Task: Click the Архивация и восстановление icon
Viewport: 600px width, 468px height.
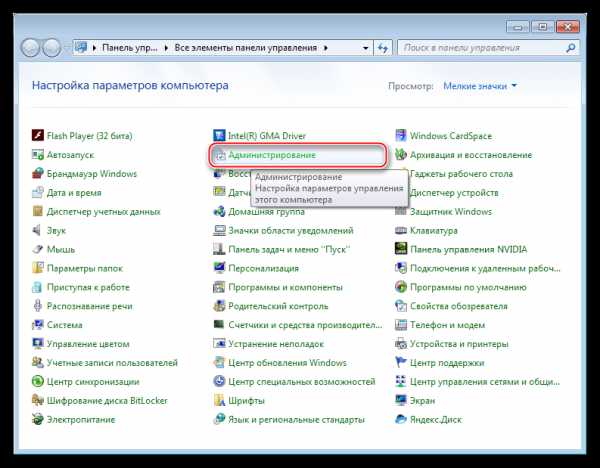Action: [x=401, y=155]
